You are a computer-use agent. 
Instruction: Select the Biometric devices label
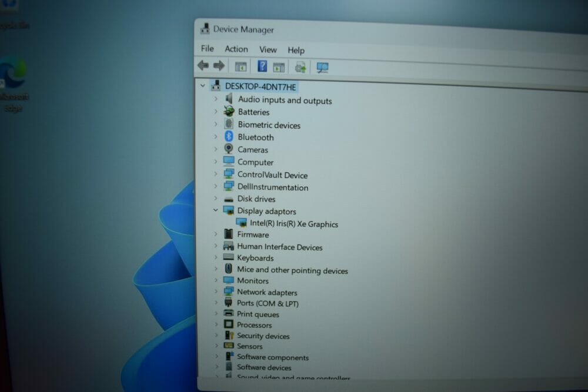pos(269,125)
